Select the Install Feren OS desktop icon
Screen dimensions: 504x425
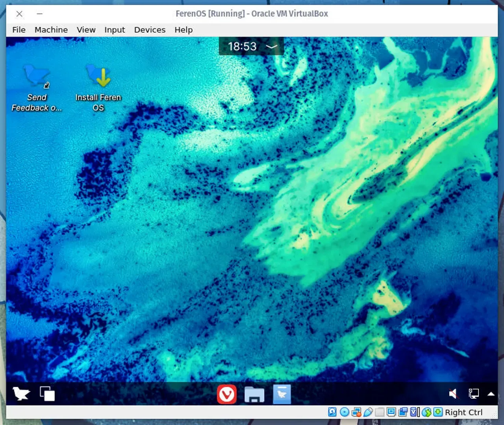(98, 88)
